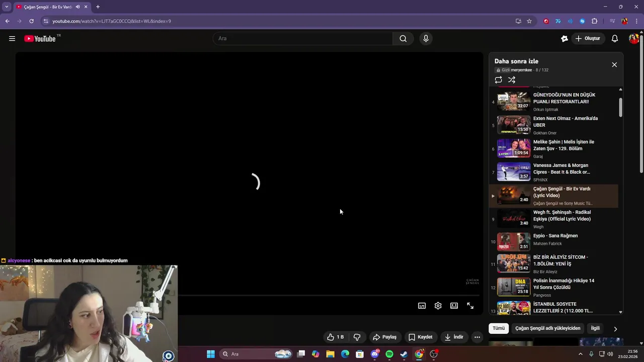Reload the page
This screenshot has height=362, width=644.
point(31,21)
